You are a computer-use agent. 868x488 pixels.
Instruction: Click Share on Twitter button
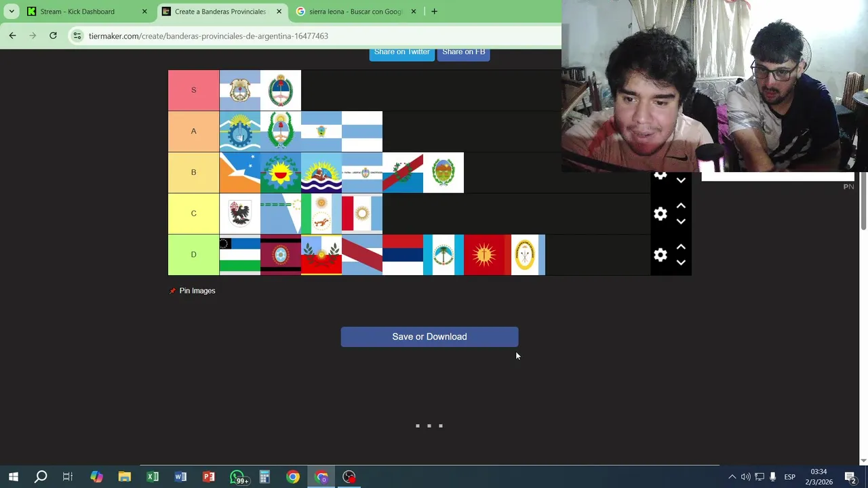point(402,53)
